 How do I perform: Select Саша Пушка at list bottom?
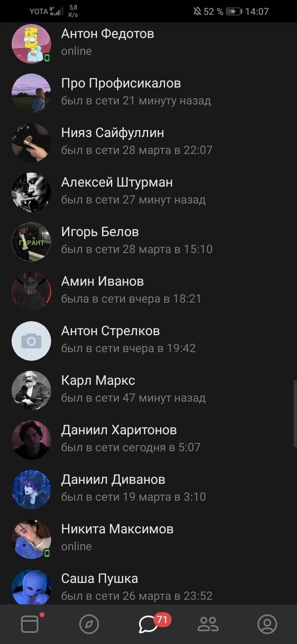coord(148,587)
